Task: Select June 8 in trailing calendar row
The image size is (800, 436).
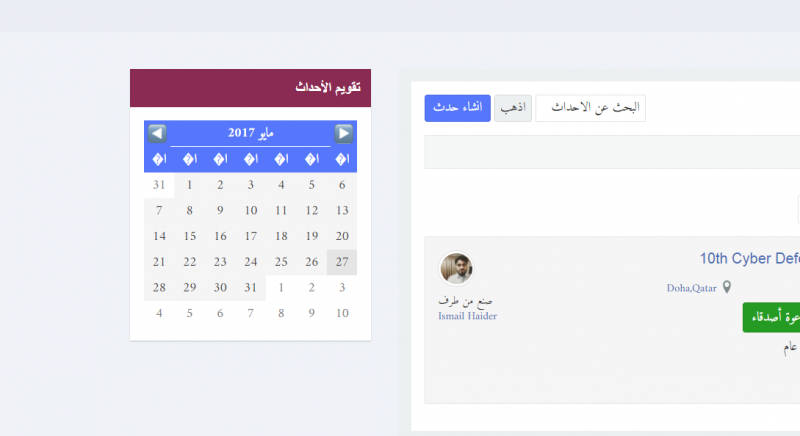Action: (x=281, y=313)
